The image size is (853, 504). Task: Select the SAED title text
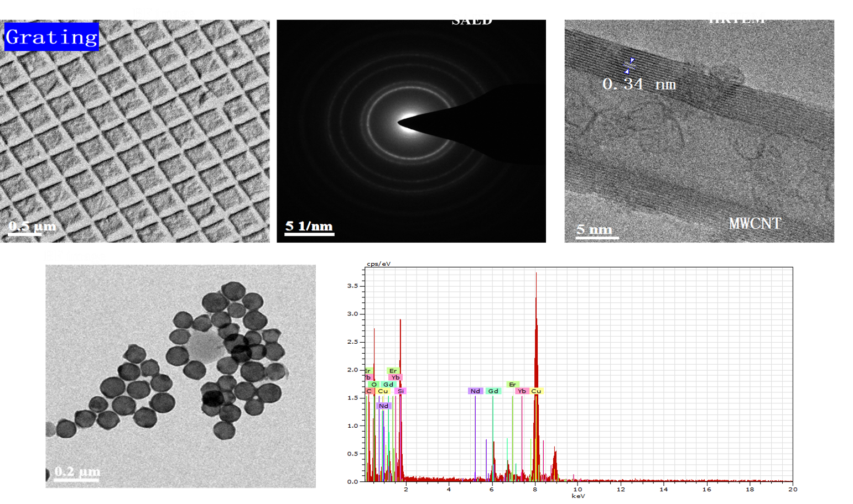click(471, 19)
